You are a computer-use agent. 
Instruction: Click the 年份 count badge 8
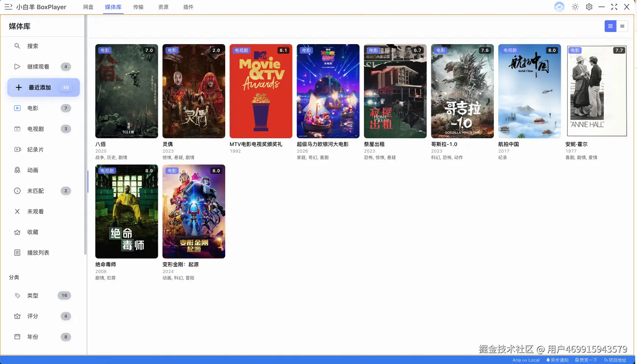pyautogui.click(x=66, y=337)
